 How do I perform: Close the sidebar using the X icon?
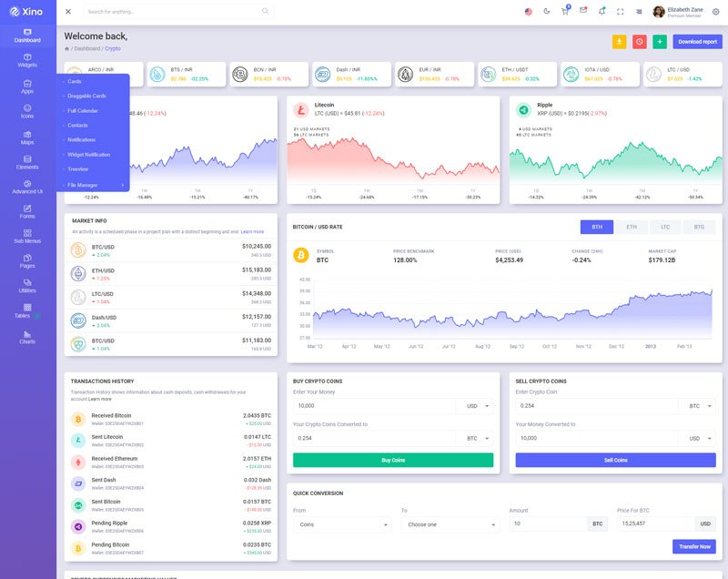[x=69, y=12]
